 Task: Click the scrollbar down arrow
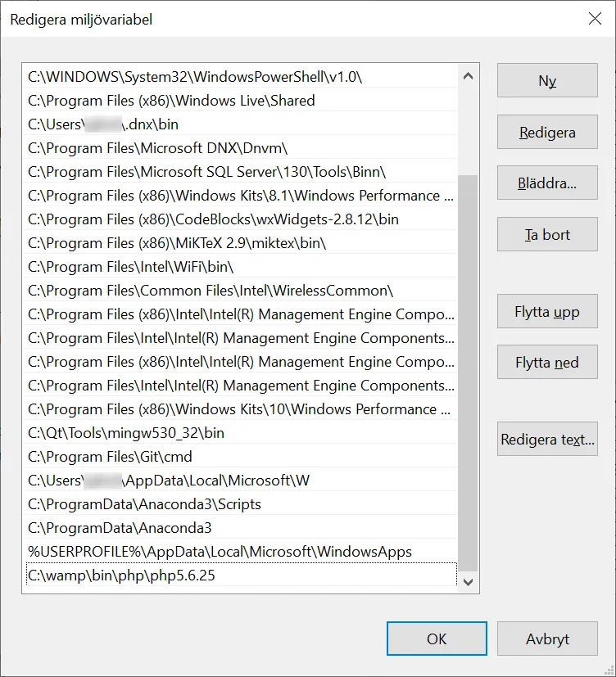click(468, 582)
